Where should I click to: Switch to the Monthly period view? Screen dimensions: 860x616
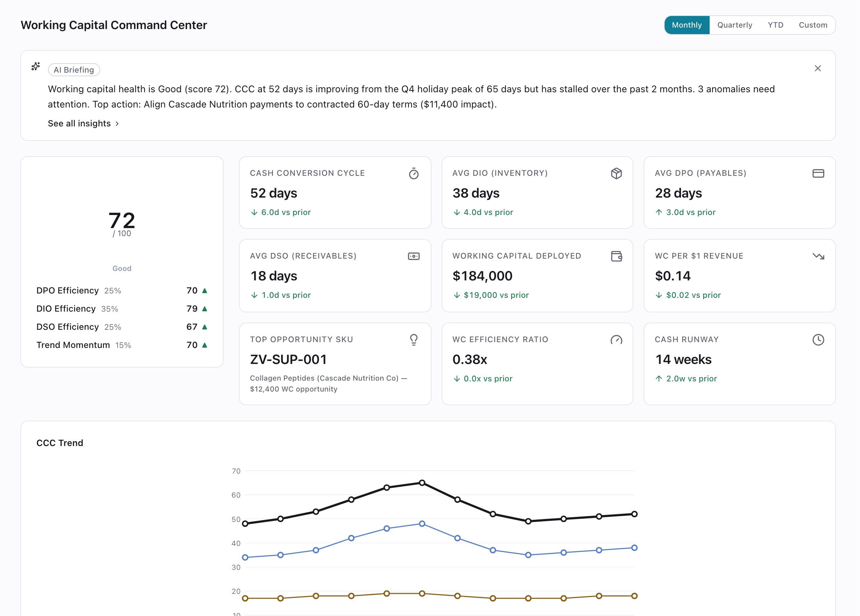coord(687,25)
